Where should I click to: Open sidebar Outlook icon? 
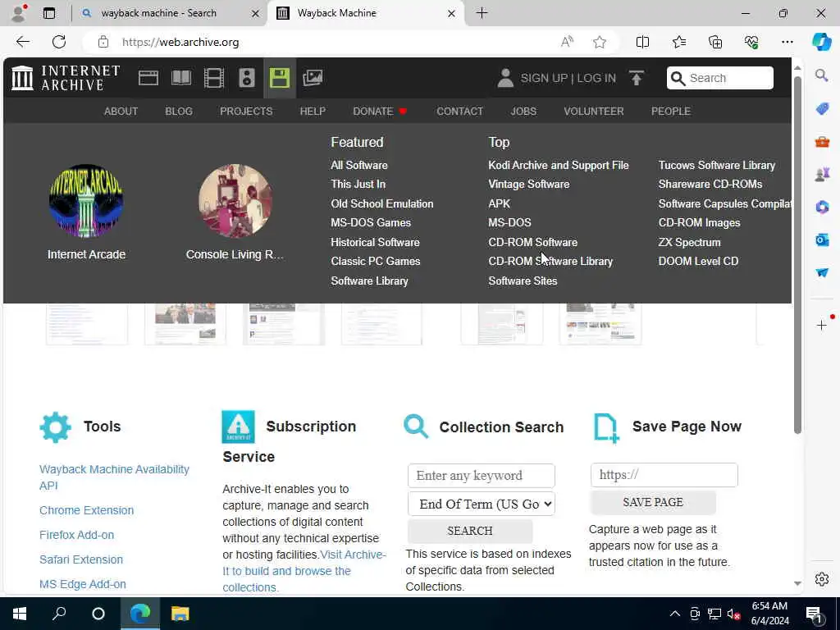pos(822,240)
